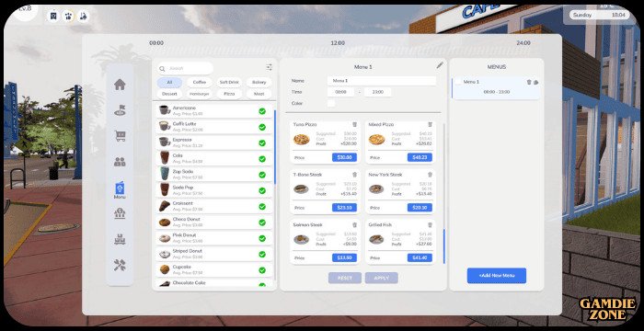Toggle the Zap Soda green checkmark
Image resolution: width=644 pixels, height=331 pixels.
click(x=262, y=175)
